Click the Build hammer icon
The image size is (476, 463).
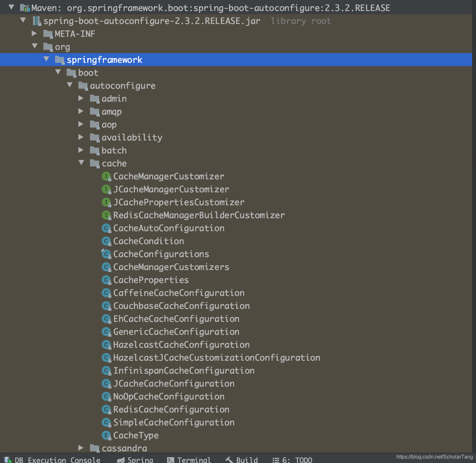pos(229,460)
